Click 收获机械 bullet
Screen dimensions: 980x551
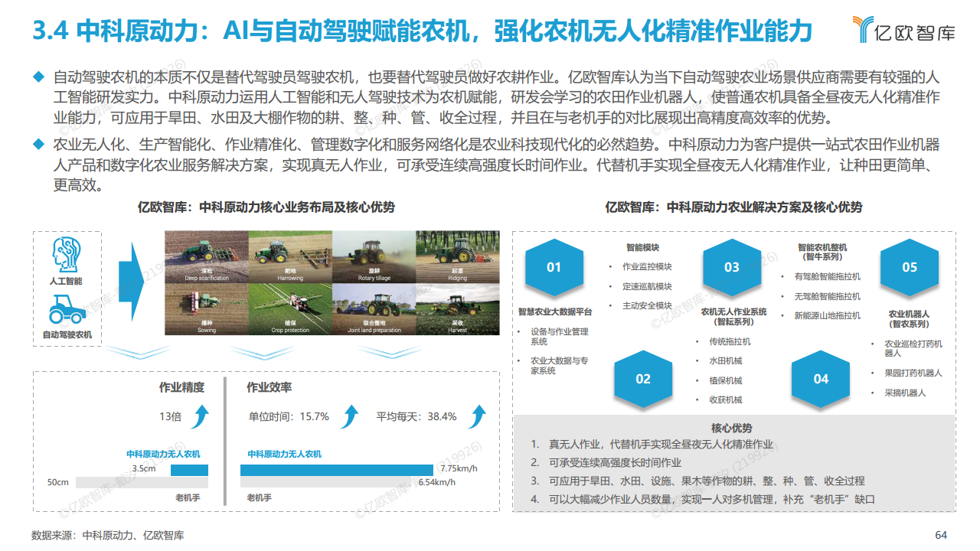coord(725,399)
